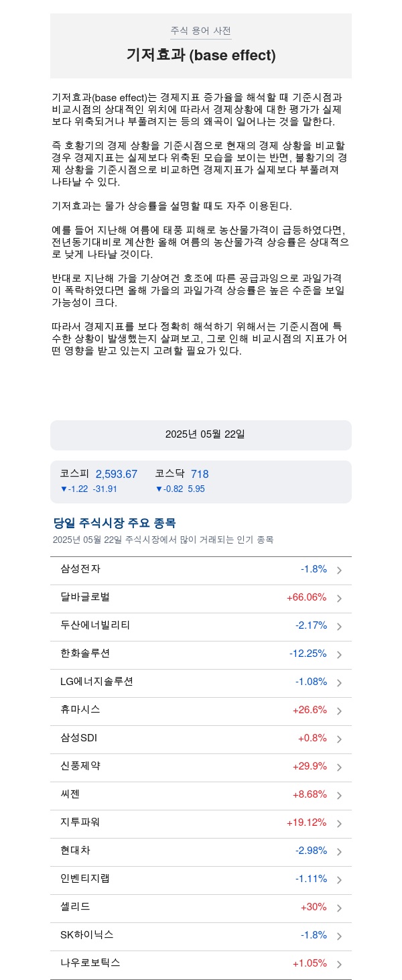Click the 코스피 index value 2,593.67
The width and height of the screenshot is (402, 980).
[117, 474]
